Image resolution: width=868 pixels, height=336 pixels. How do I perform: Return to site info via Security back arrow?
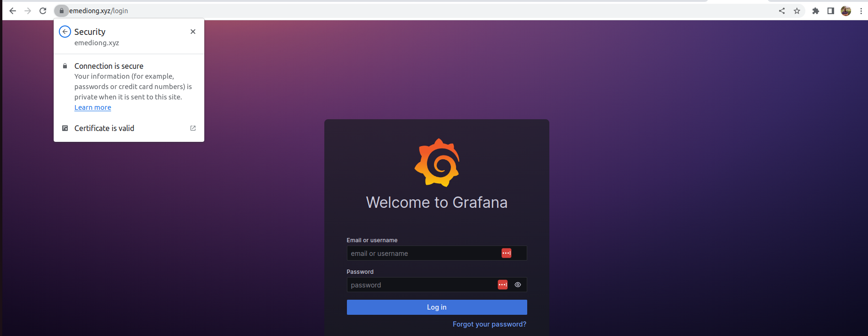[65, 32]
